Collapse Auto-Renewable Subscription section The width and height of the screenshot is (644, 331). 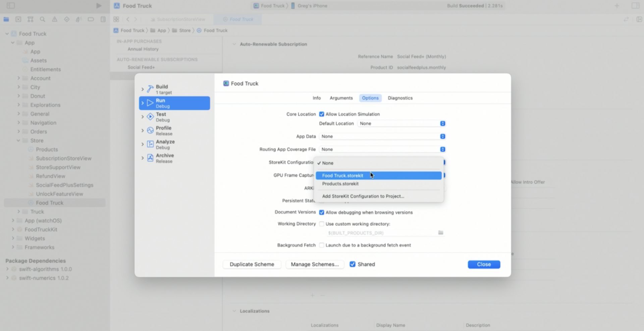point(234,44)
